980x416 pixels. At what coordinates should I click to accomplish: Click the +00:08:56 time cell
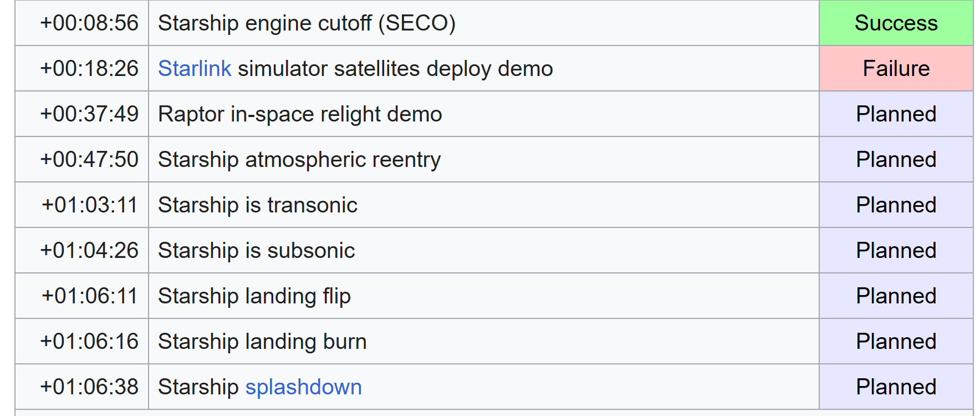coord(82,23)
